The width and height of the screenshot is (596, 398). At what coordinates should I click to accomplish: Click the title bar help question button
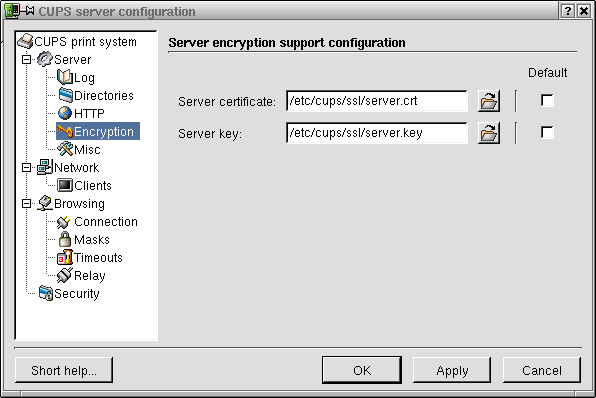coord(567,11)
